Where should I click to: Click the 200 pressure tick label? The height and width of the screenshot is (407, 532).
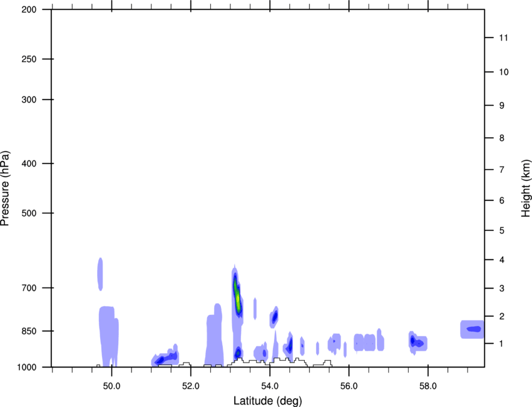tap(29, 9)
